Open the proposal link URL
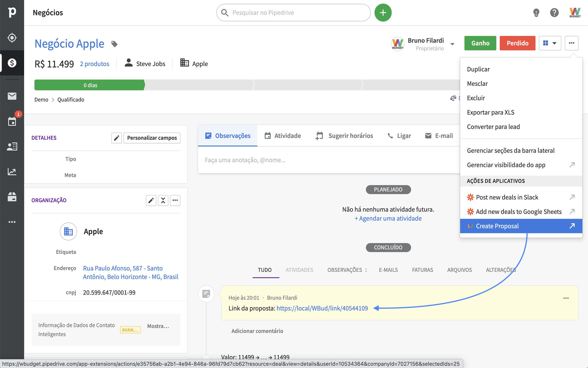The width and height of the screenshot is (588, 368). point(322,308)
